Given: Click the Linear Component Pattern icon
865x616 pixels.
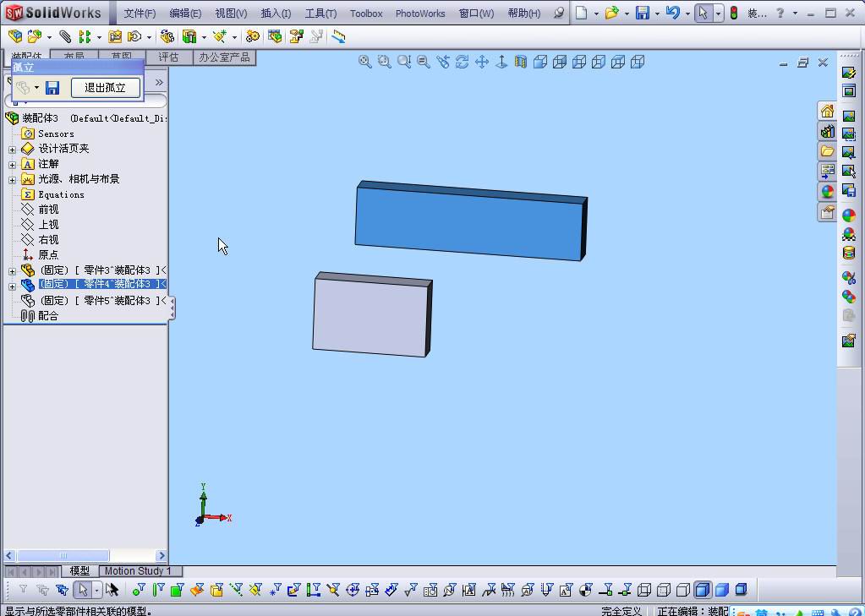Looking at the screenshot, I should tap(85, 36).
